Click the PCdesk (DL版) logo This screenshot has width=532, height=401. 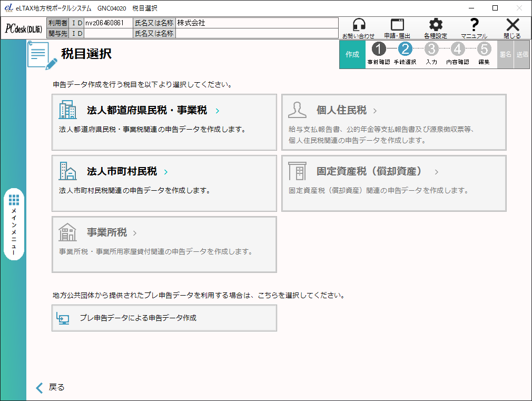[x=23, y=28]
